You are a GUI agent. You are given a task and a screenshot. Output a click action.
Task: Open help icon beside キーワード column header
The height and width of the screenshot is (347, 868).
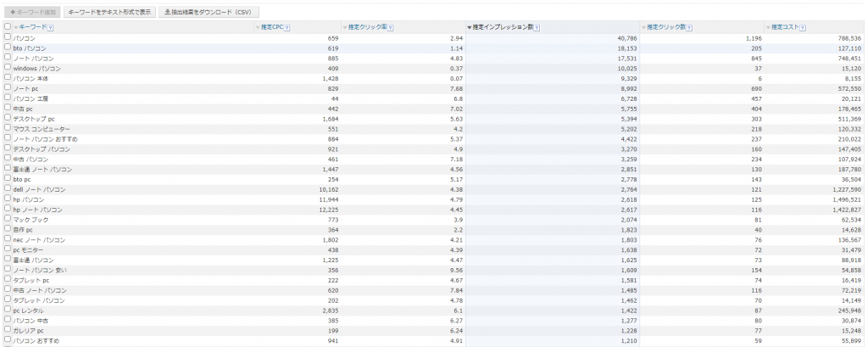point(50,28)
